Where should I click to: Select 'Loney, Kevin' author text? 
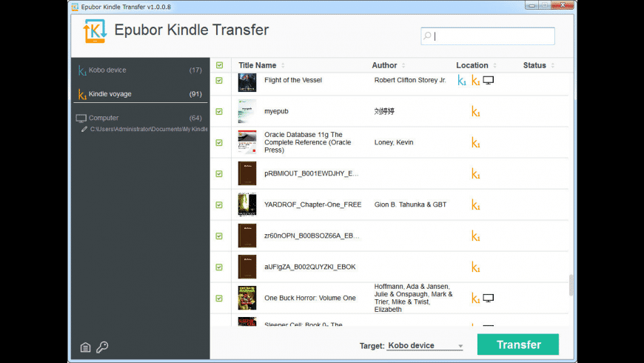(x=394, y=142)
